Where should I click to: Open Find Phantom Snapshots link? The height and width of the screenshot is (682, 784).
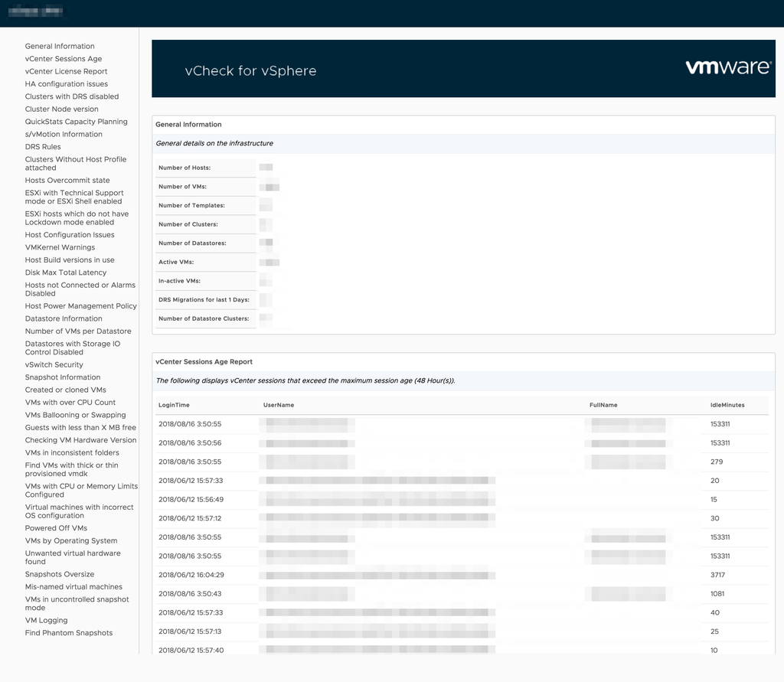click(x=68, y=632)
